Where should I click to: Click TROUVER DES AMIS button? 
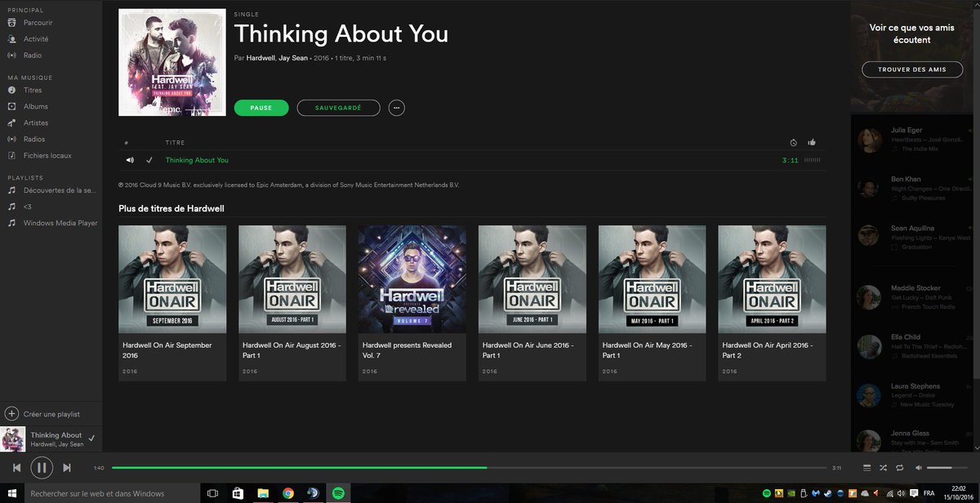(912, 69)
